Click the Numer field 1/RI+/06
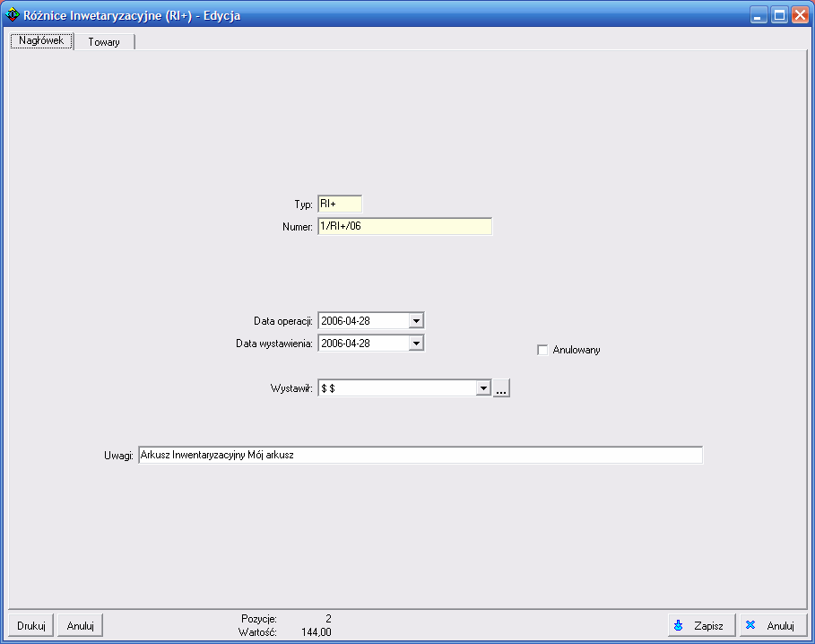Image resolution: width=815 pixels, height=644 pixels. point(405,226)
